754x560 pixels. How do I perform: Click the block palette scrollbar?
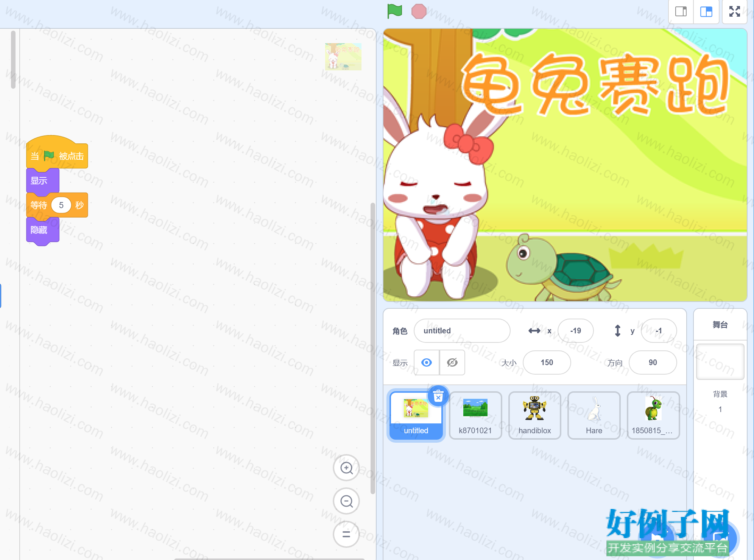click(13, 59)
